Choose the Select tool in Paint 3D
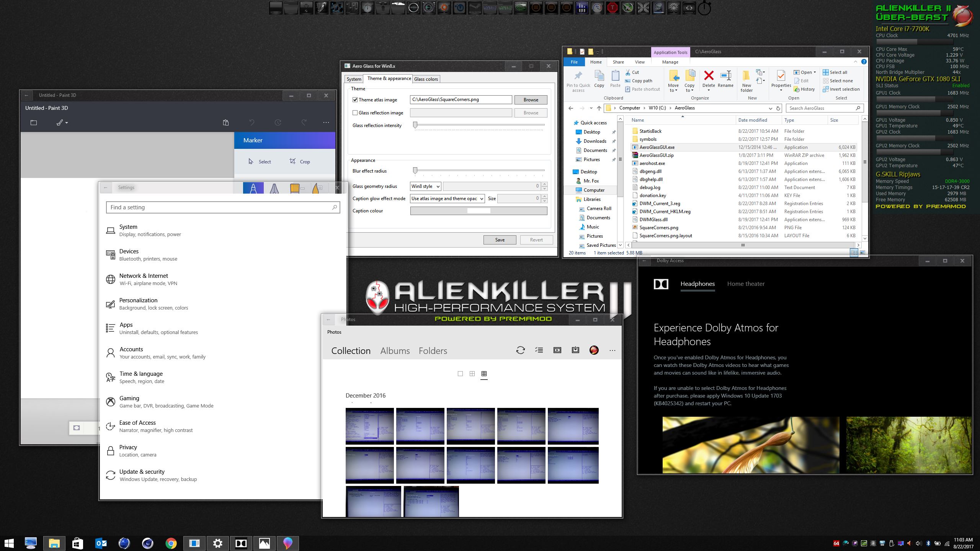The width and height of the screenshot is (980, 551). (x=260, y=161)
